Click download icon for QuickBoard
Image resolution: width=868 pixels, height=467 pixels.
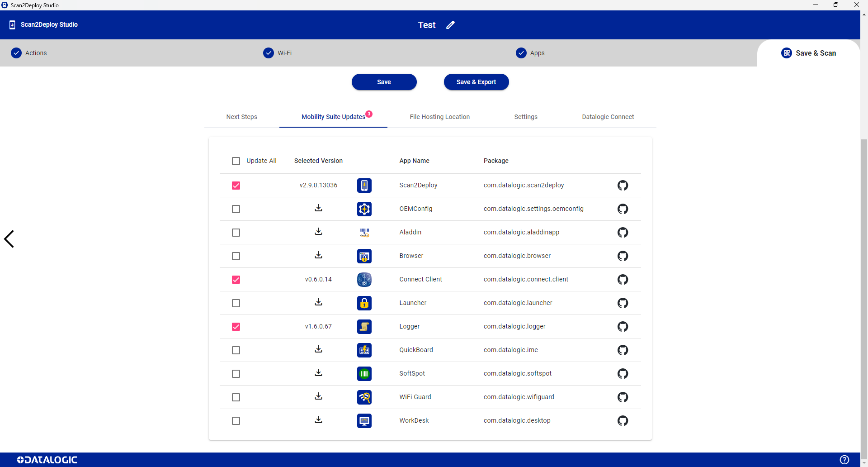318,349
